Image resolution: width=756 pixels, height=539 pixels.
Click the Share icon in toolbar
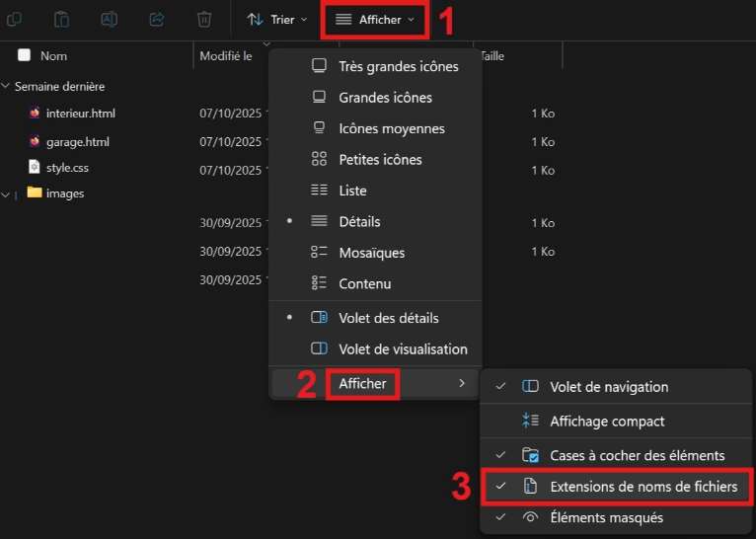157,19
